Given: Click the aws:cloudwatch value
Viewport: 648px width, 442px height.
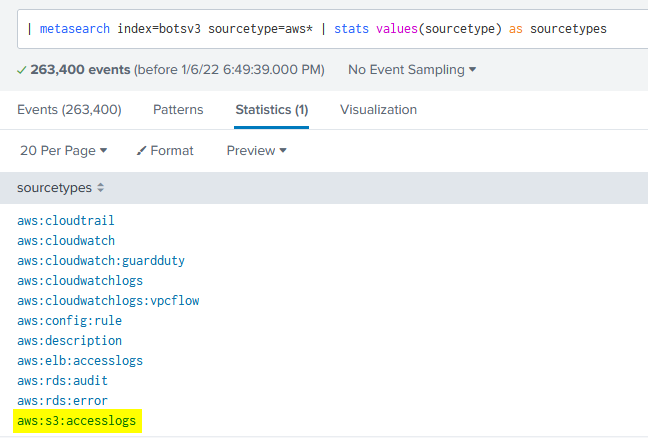Looking at the screenshot, I should 66,240.
